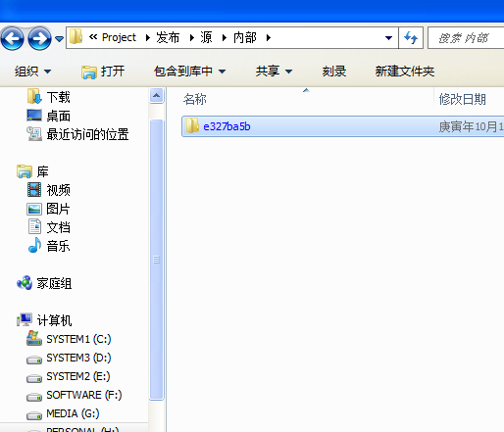
Task: Click the folder icon in the address bar
Action: (x=76, y=36)
